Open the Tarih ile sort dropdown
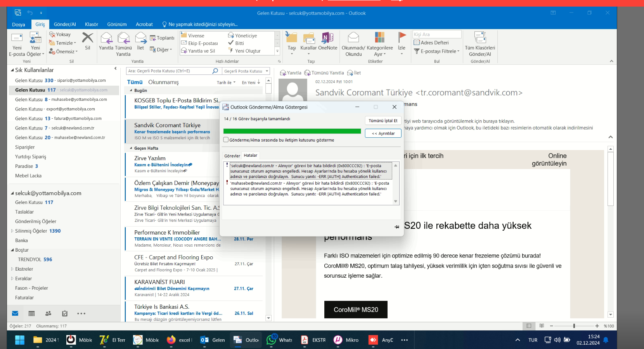644x349 pixels. coord(226,83)
